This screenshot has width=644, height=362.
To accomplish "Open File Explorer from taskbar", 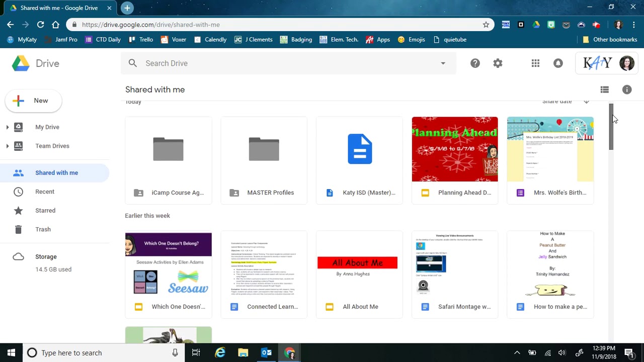I will tap(243, 353).
